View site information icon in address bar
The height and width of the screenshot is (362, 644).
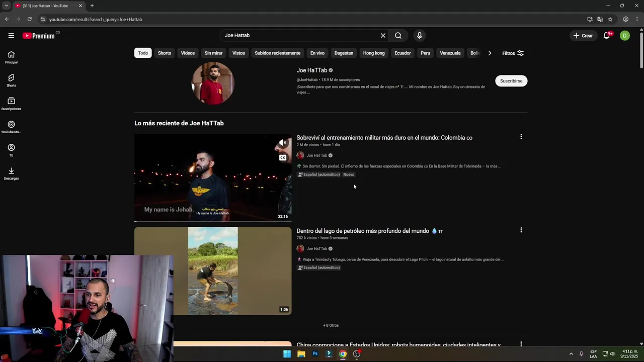click(43, 19)
